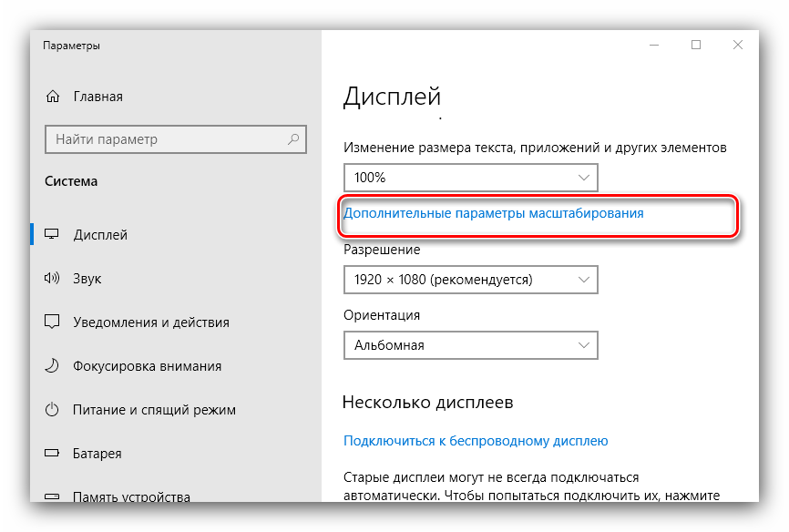Close the Параметры window
The image size is (789, 532).
(x=738, y=45)
